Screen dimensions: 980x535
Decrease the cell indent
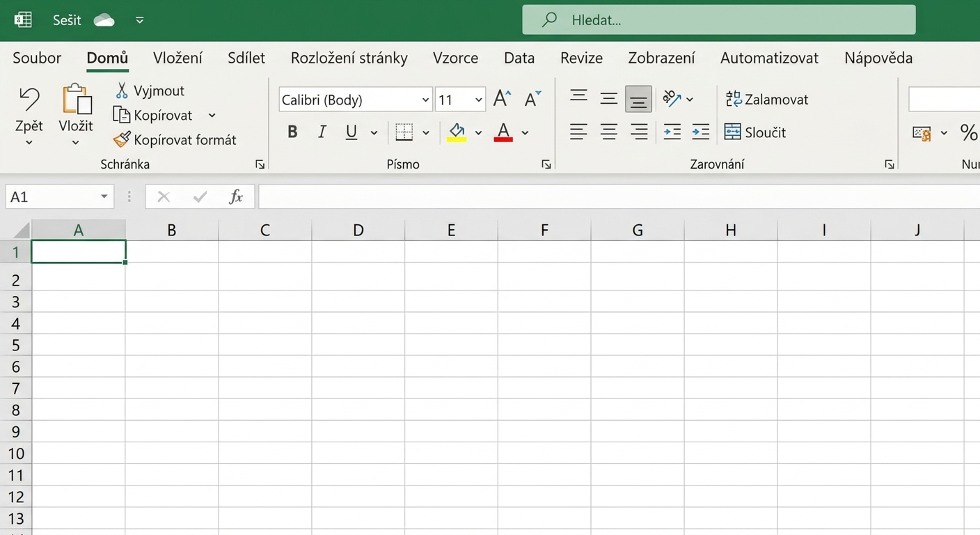point(672,132)
